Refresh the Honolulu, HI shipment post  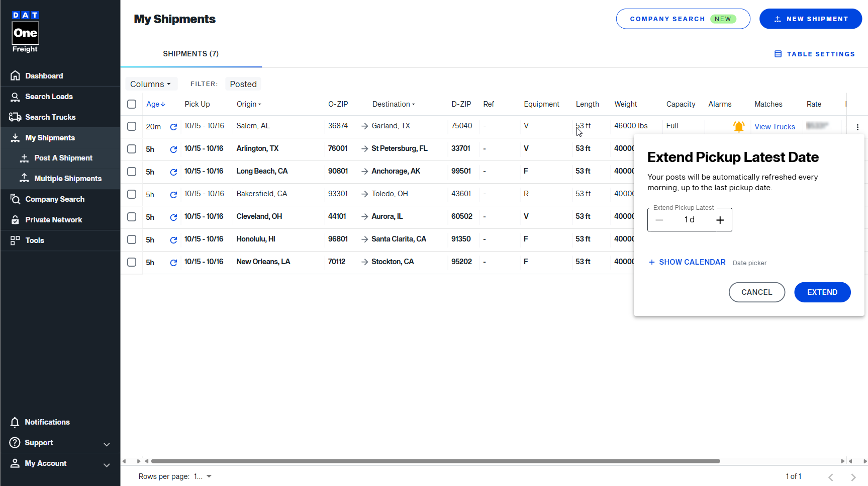click(173, 240)
